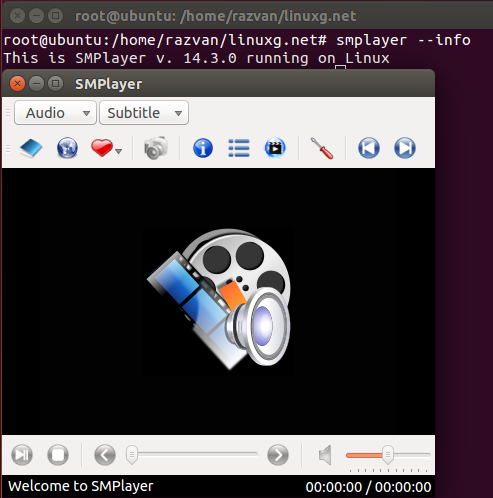Fast forward with the right arrow button
Screen dimensions: 493x498
click(278, 455)
